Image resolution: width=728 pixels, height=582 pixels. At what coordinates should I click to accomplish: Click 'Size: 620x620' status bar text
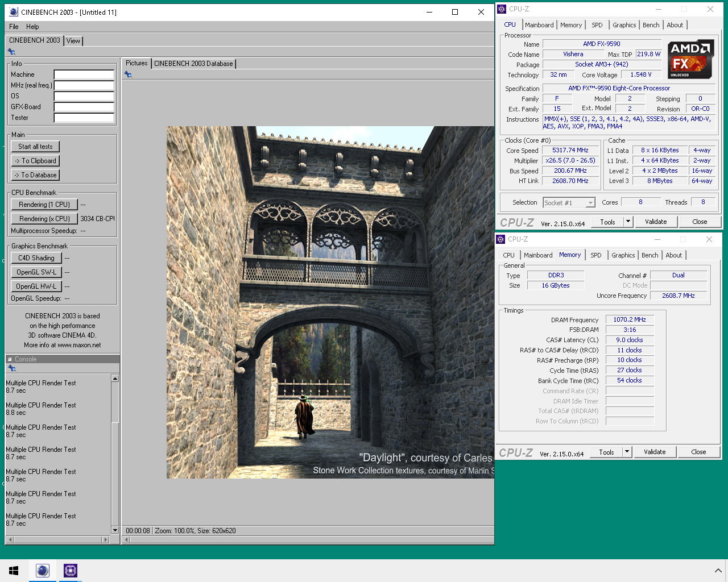(x=216, y=531)
